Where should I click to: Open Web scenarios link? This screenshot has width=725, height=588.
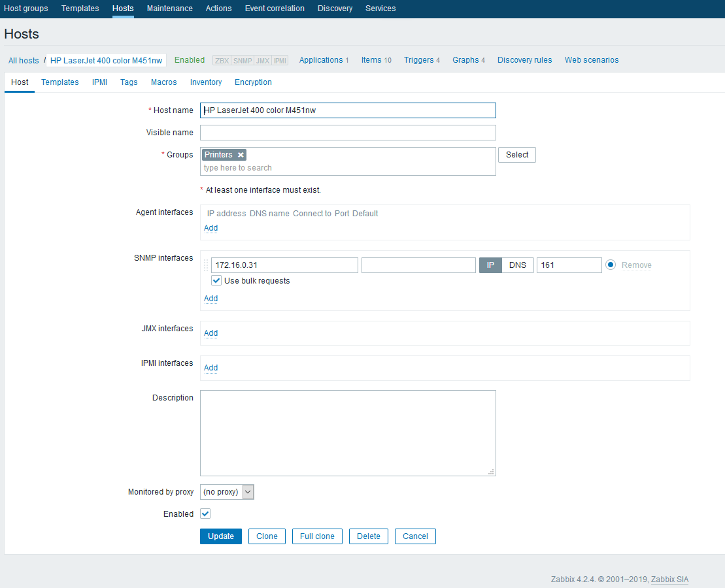click(x=592, y=60)
